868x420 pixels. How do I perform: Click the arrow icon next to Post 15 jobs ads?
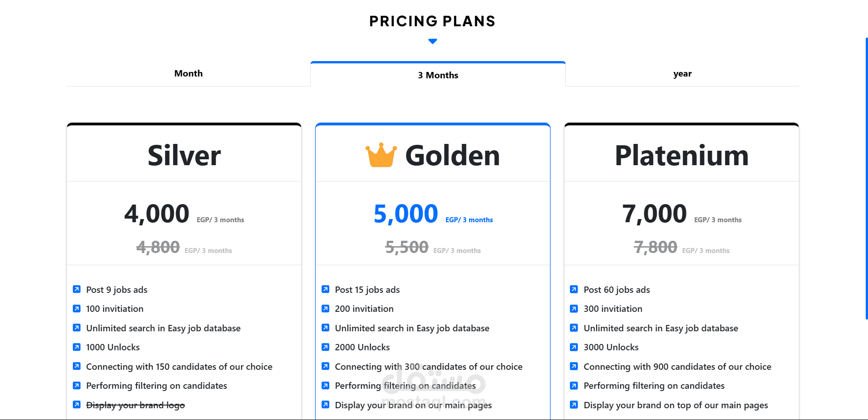pyautogui.click(x=326, y=289)
